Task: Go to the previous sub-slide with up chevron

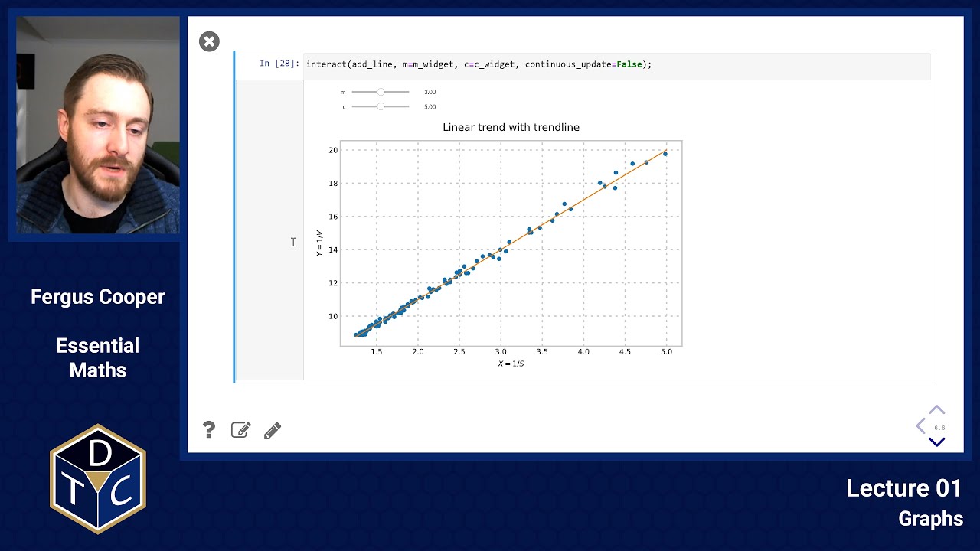Action: pyautogui.click(x=936, y=410)
